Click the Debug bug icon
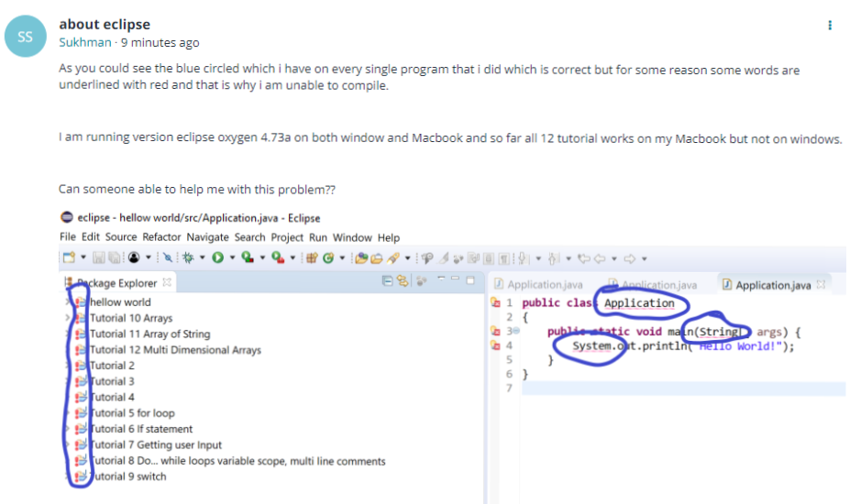This screenshot has height=504, width=861. pyautogui.click(x=188, y=257)
